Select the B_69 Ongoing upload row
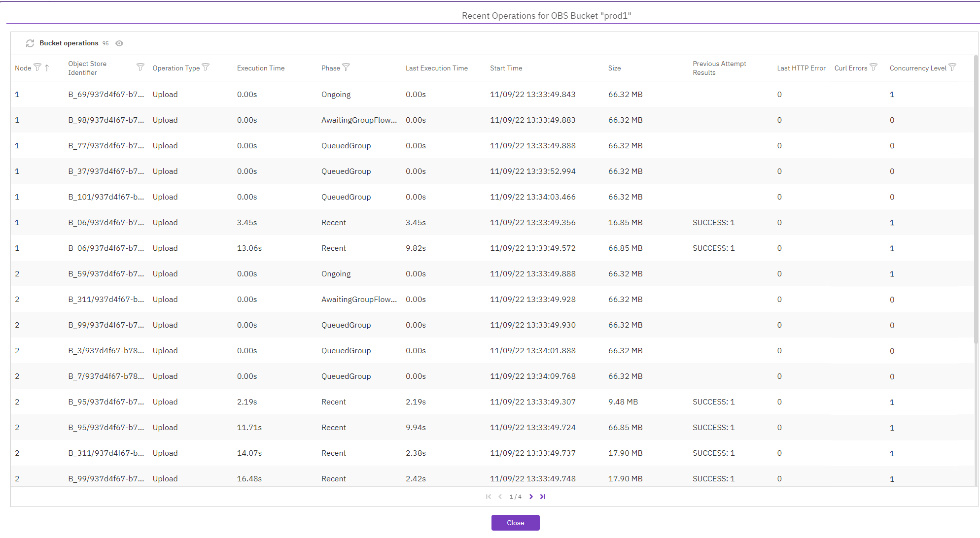The width and height of the screenshot is (980, 538). (336, 94)
